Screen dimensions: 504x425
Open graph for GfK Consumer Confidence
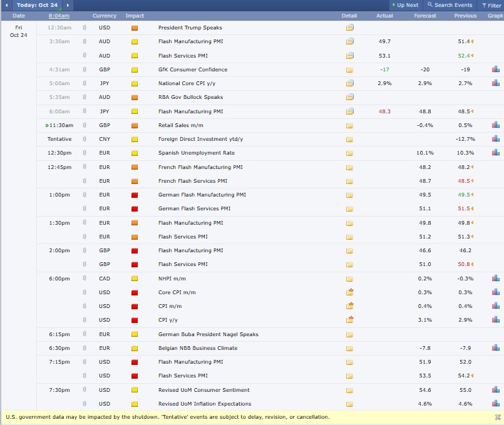[495, 69]
